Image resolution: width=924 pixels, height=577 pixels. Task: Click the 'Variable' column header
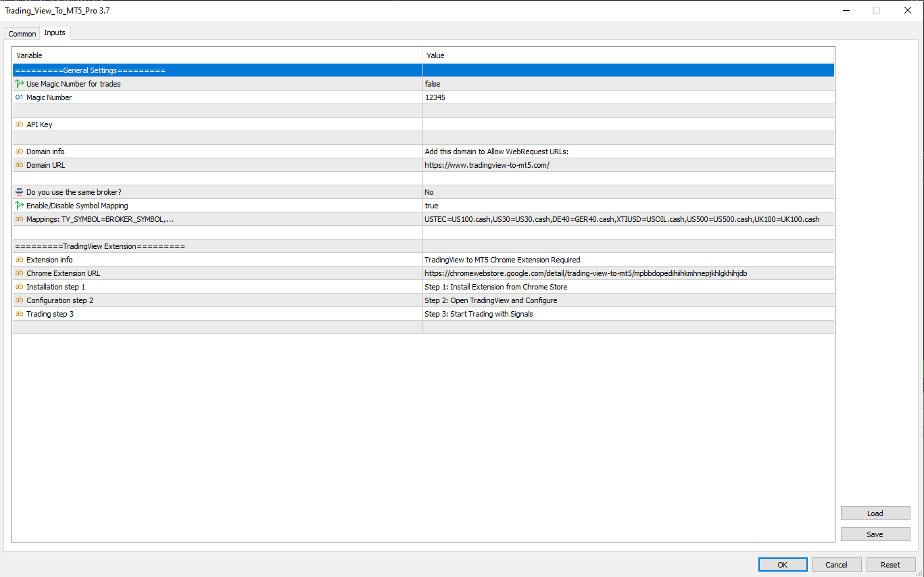(218, 55)
